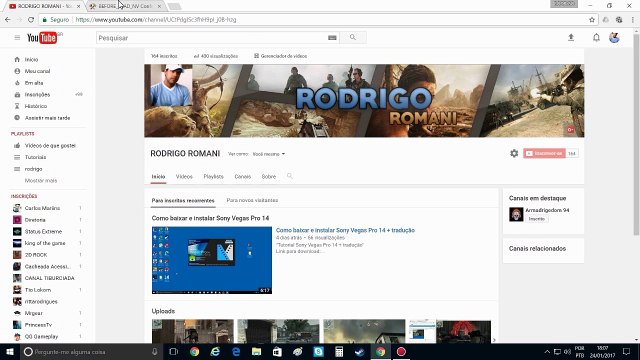Open Microsoft Edge from taskbar
Viewport: 640px width, 360px height.
click(x=236, y=351)
